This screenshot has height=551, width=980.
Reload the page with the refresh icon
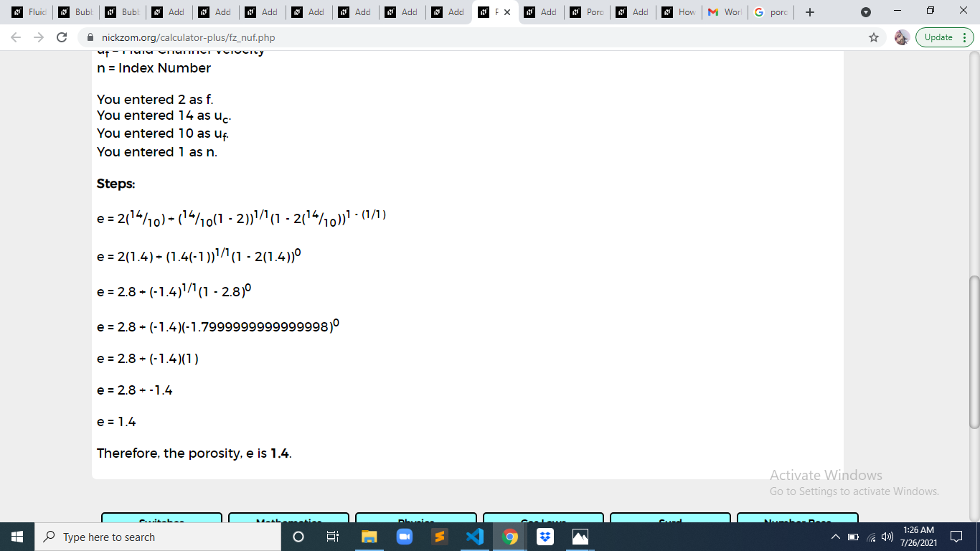point(62,37)
